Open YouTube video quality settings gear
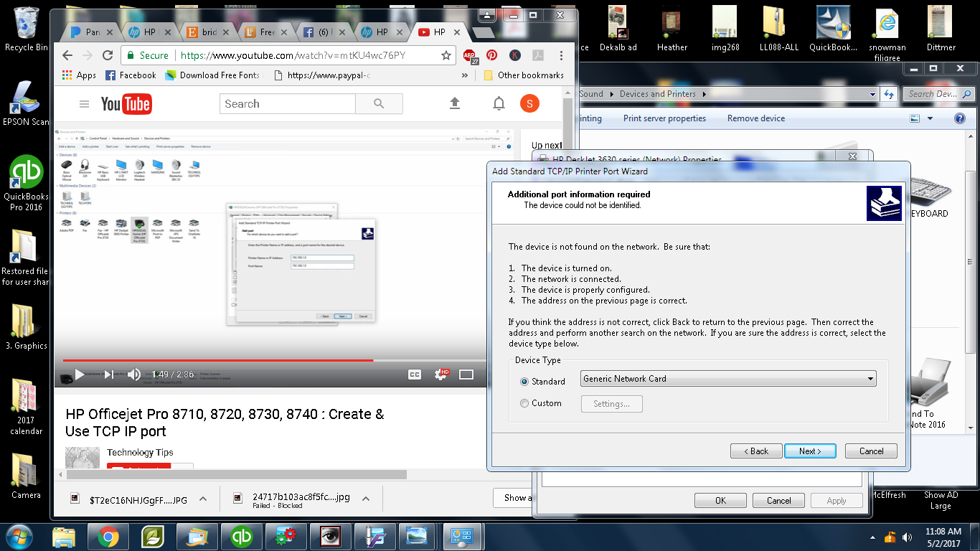 (441, 375)
